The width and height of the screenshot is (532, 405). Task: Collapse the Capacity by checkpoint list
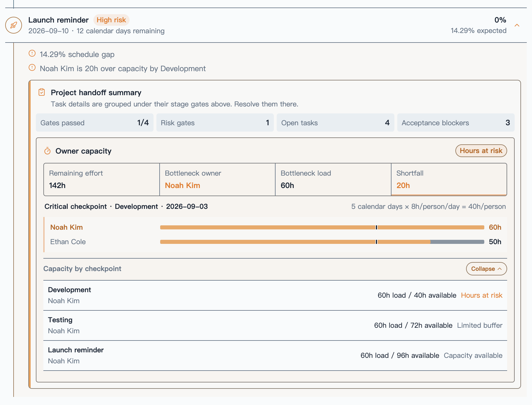(486, 269)
